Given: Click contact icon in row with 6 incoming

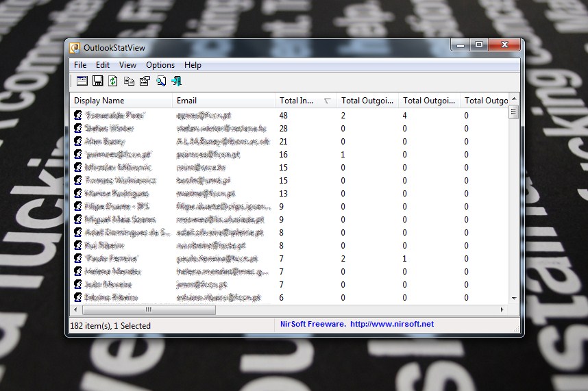Looking at the screenshot, I should pos(78,297).
